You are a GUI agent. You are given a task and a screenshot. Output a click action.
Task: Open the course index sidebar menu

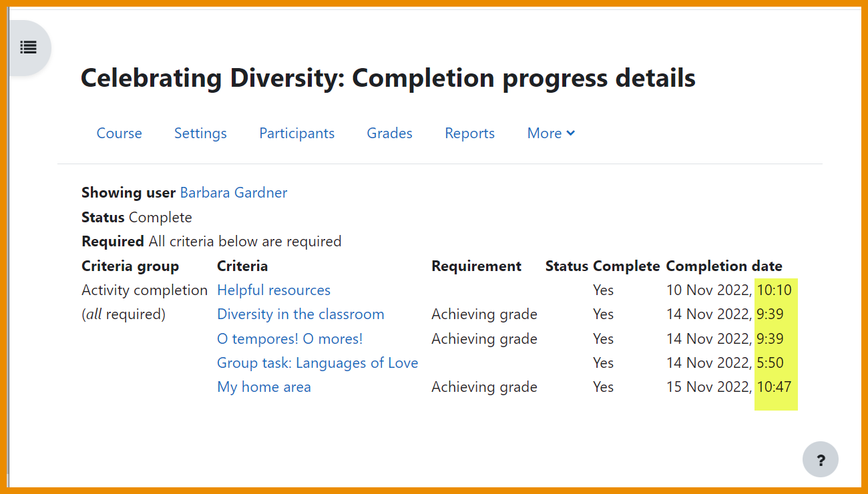27,47
